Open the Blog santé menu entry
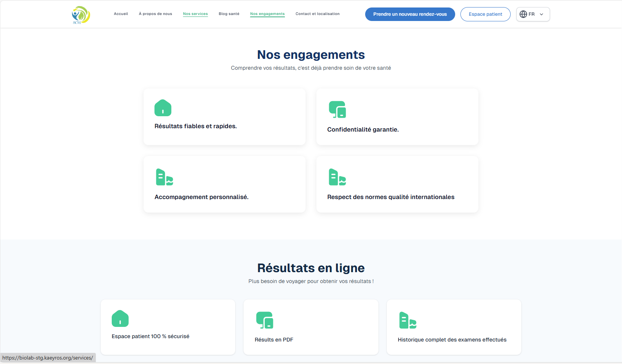The height and width of the screenshot is (364, 622). [229, 13]
